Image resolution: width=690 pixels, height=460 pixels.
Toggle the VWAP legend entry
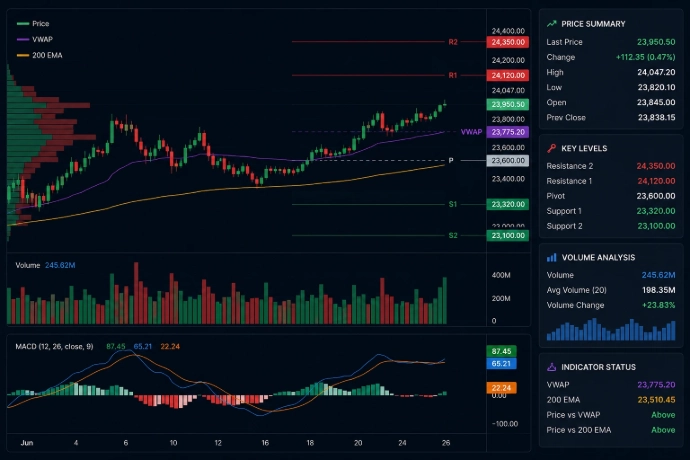(x=35, y=39)
